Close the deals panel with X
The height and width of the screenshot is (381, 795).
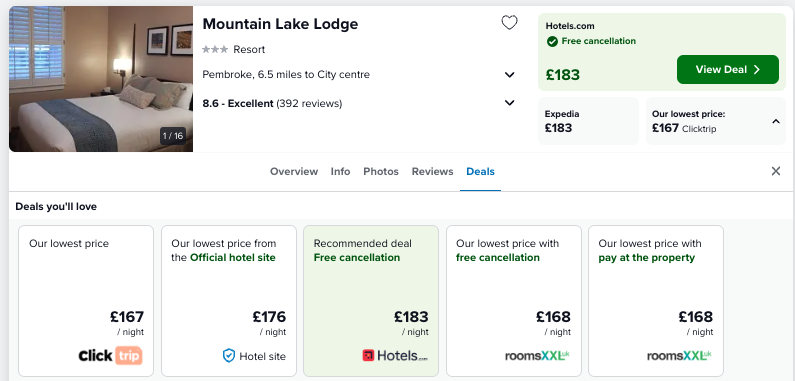point(776,171)
